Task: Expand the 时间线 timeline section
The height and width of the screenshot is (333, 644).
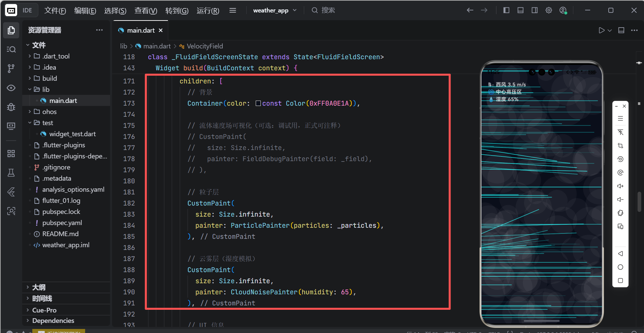Action: pos(66,298)
